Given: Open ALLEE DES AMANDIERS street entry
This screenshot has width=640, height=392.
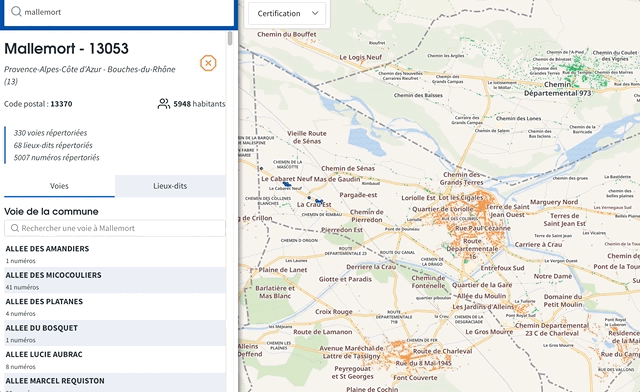Looking at the screenshot, I should [x=115, y=254].
